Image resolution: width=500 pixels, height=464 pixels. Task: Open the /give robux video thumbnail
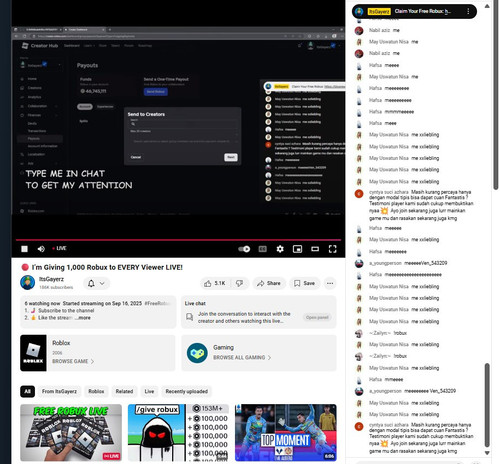(178, 433)
